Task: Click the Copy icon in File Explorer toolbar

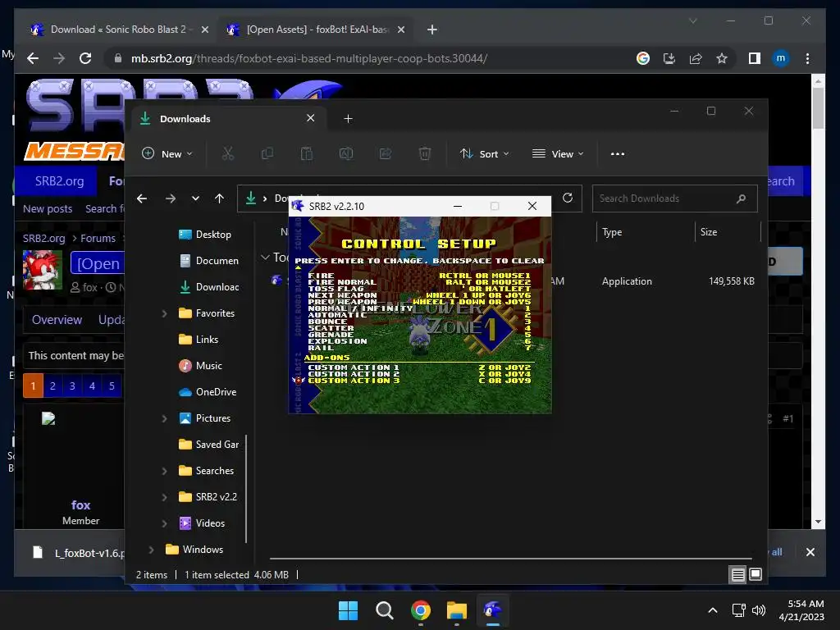Action: pos(267,153)
